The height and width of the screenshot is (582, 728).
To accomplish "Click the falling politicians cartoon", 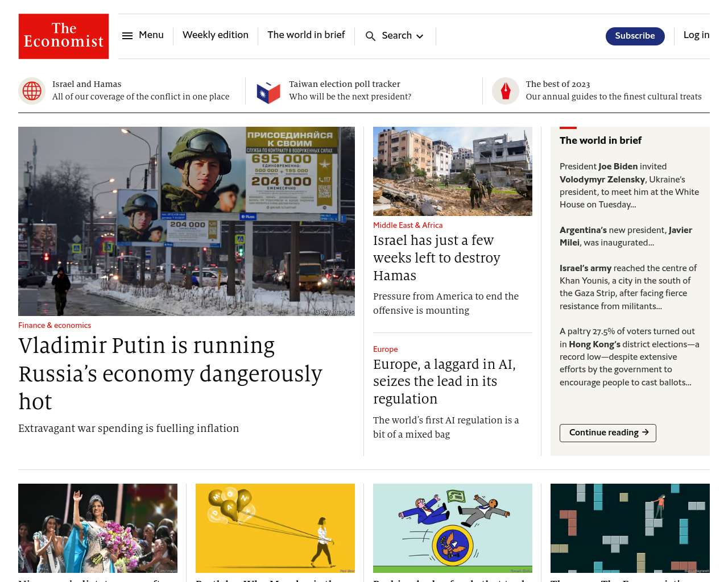I will tap(453, 529).
